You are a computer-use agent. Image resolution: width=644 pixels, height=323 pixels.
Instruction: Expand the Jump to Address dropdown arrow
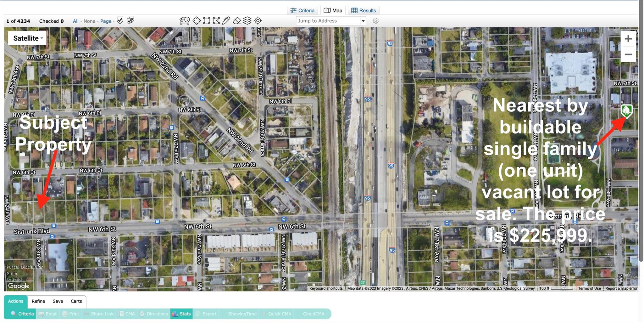363,21
